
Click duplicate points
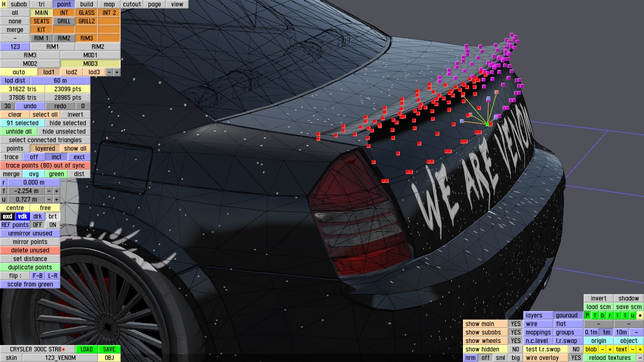[30, 267]
